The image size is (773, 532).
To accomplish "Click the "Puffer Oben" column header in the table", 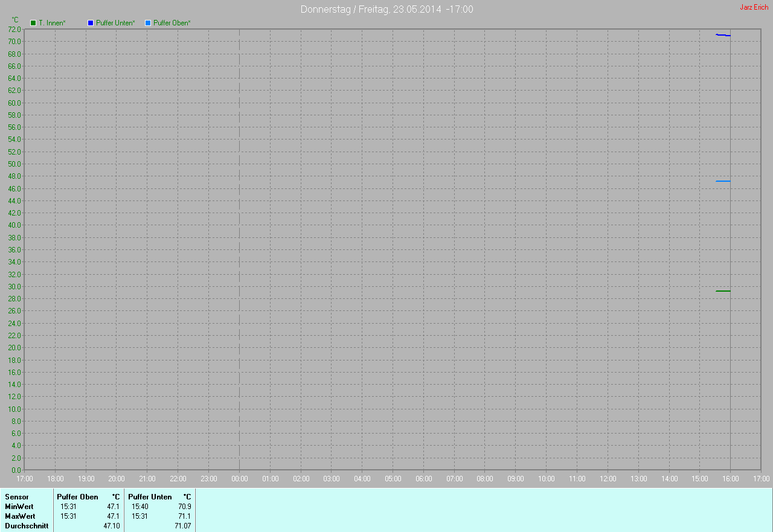I will pos(77,497).
